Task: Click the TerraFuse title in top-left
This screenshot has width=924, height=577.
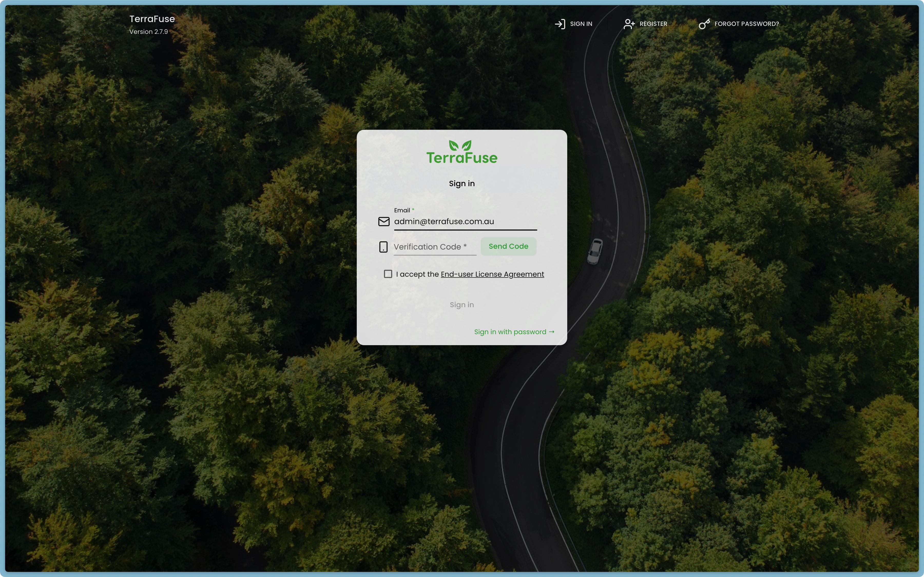Action: coord(152,19)
